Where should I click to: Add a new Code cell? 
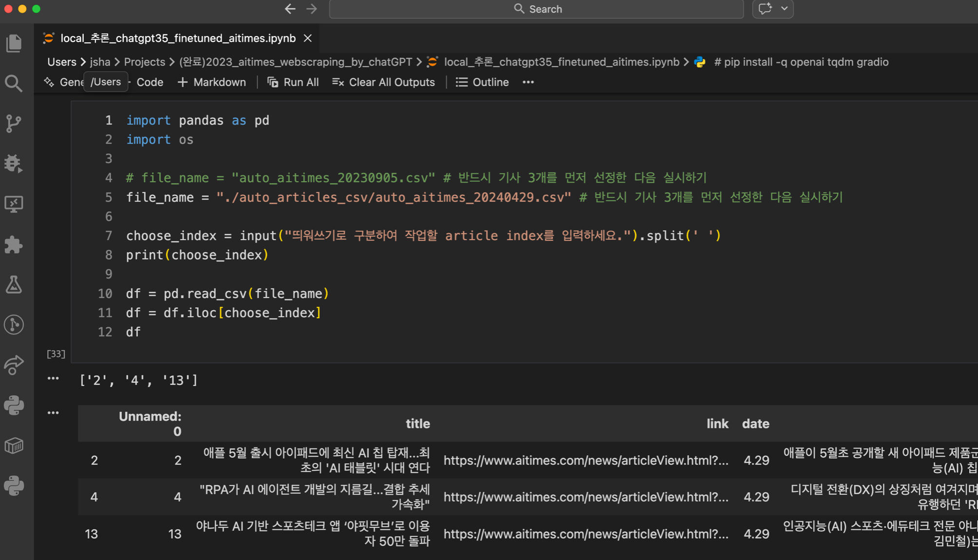click(149, 82)
